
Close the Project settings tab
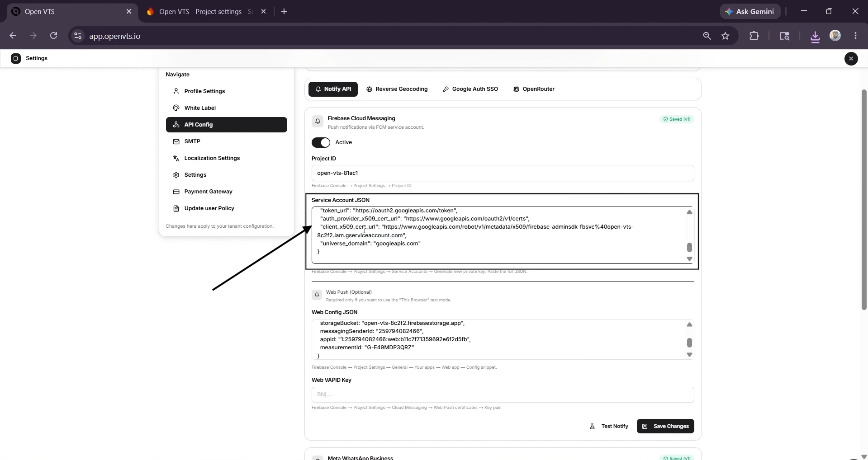pyautogui.click(x=264, y=12)
